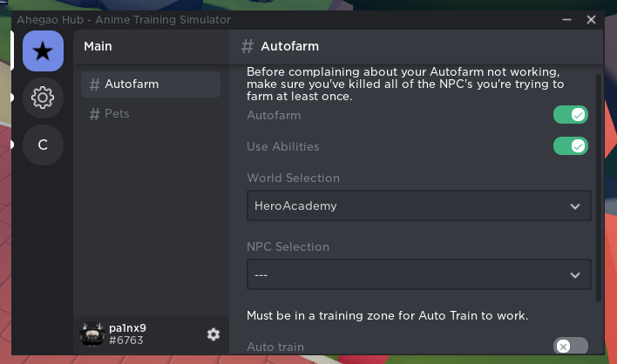Click the HeroAcademy dropdown chevron arrow
The image size is (617, 364).
pos(574,206)
